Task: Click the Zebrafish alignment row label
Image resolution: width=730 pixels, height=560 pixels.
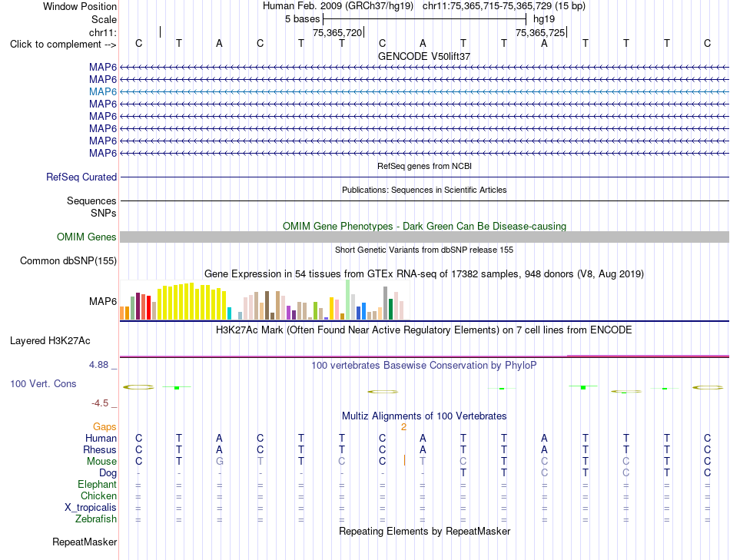Action: (x=96, y=519)
